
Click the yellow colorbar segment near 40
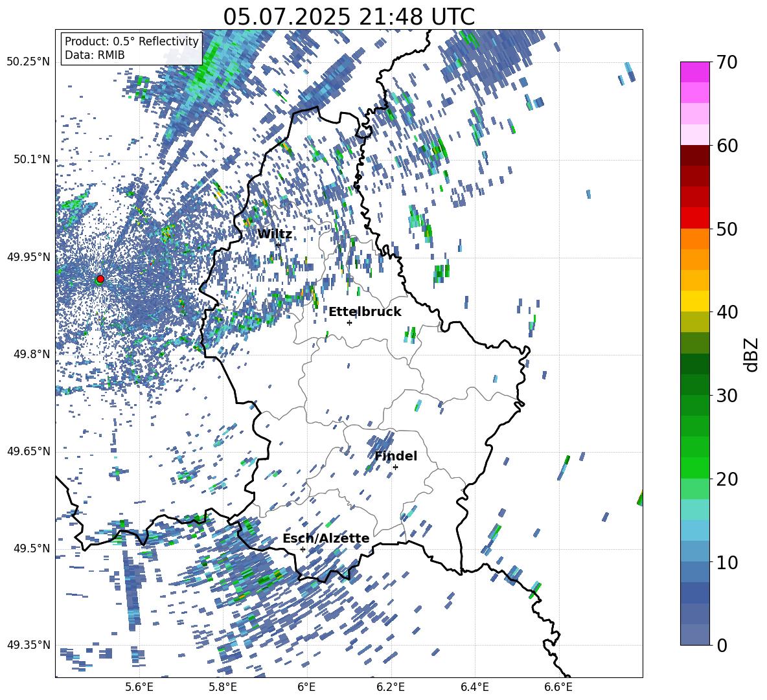pyautogui.click(x=694, y=301)
